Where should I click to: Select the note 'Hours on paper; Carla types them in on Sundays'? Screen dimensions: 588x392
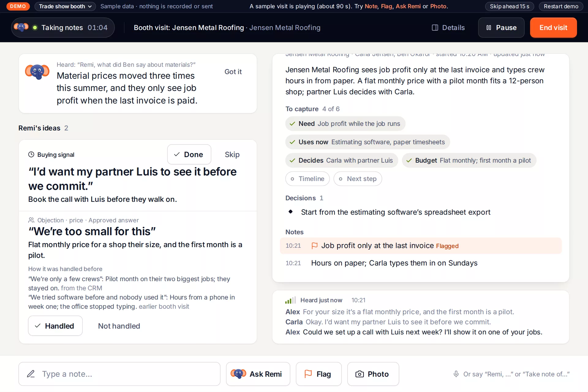click(420, 263)
